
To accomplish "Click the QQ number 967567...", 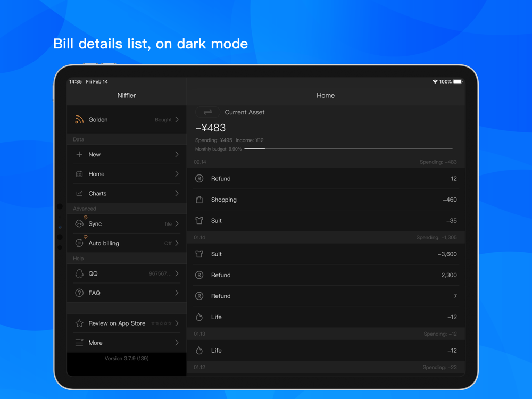I will (x=160, y=273).
